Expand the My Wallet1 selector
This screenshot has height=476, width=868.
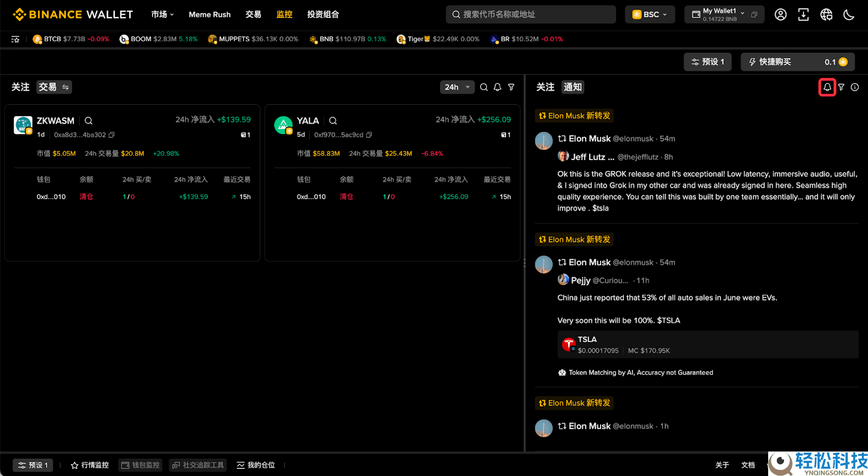tap(724, 15)
